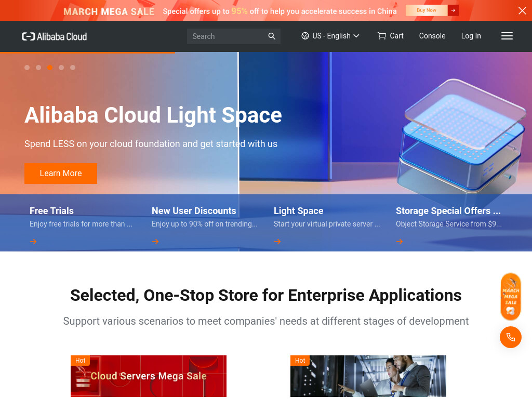Click the globe language icon

point(305,36)
